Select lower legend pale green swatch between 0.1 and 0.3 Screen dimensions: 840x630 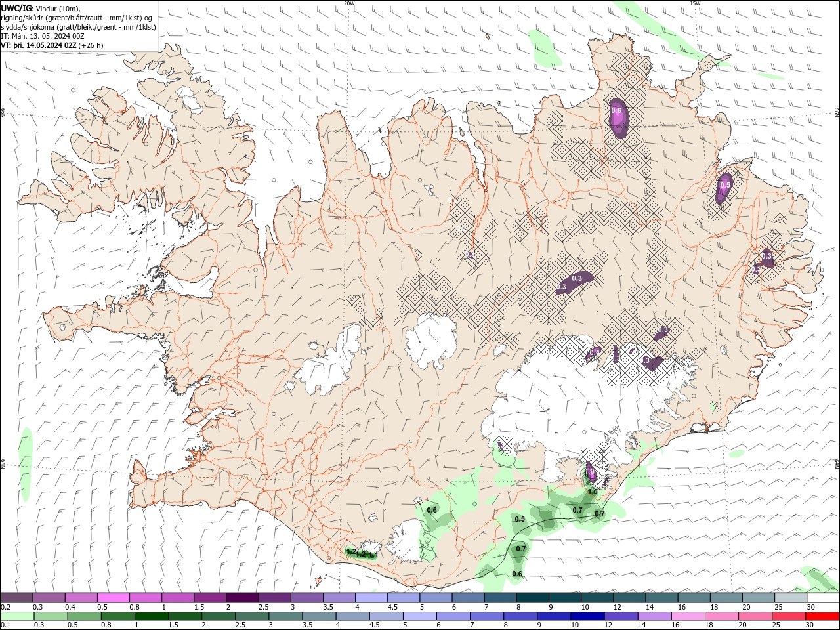click(x=16, y=616)
